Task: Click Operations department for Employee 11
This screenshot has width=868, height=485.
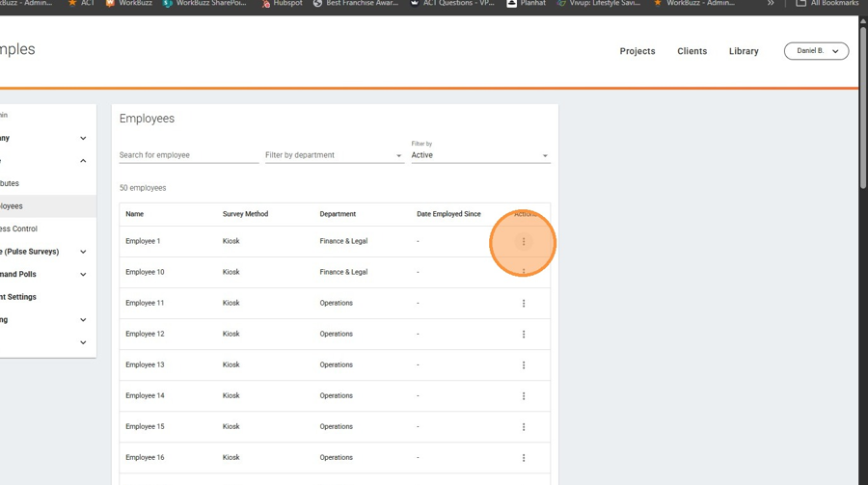Action: coord(336,304)
